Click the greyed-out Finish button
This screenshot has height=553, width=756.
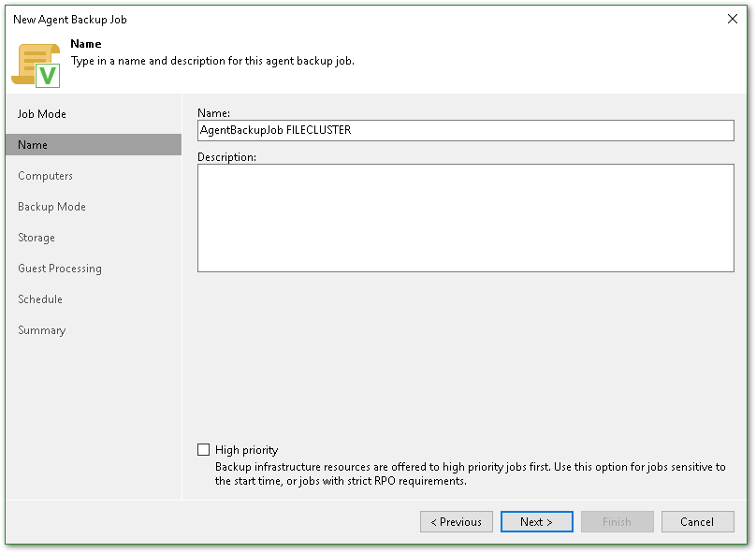(617, 522)
